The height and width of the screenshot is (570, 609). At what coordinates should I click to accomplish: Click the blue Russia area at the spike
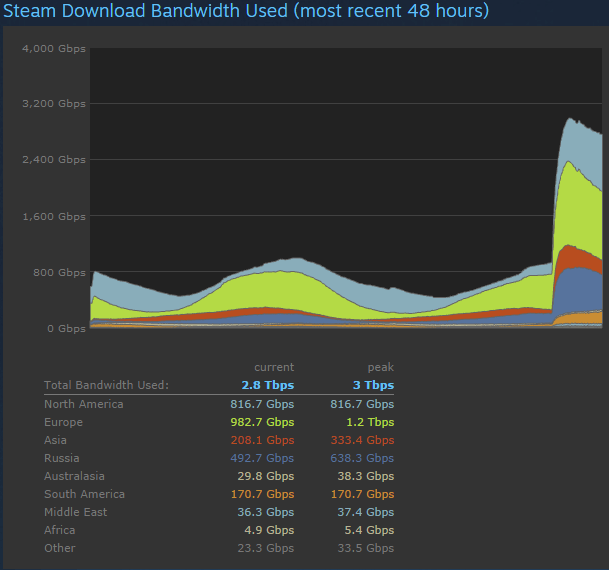pyautogui.click(x=577, y=289)
